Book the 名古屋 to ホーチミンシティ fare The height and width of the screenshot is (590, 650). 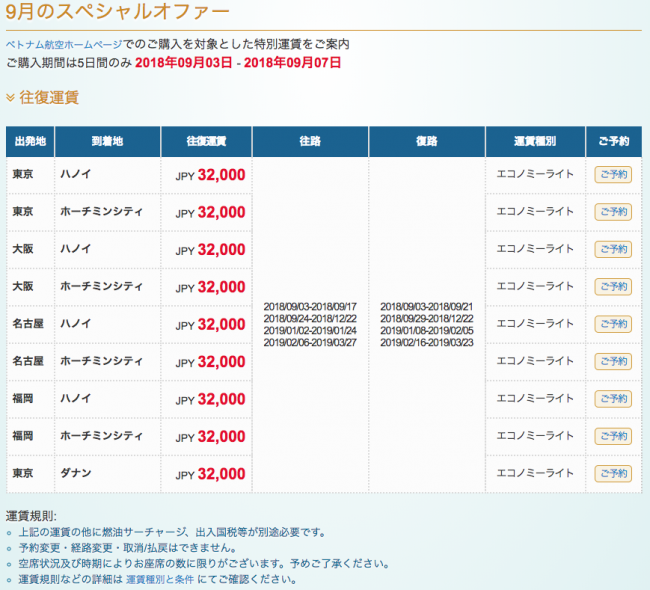[613, 361]
